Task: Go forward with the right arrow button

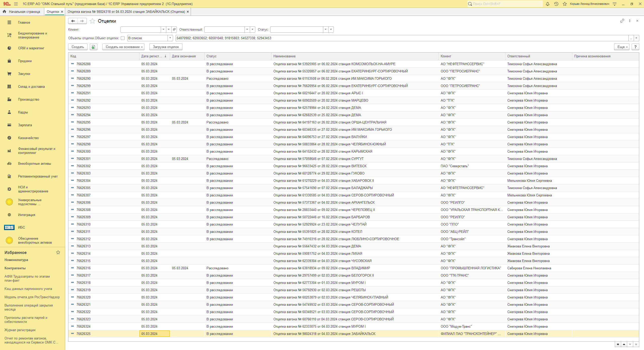Action: point(82,21)
